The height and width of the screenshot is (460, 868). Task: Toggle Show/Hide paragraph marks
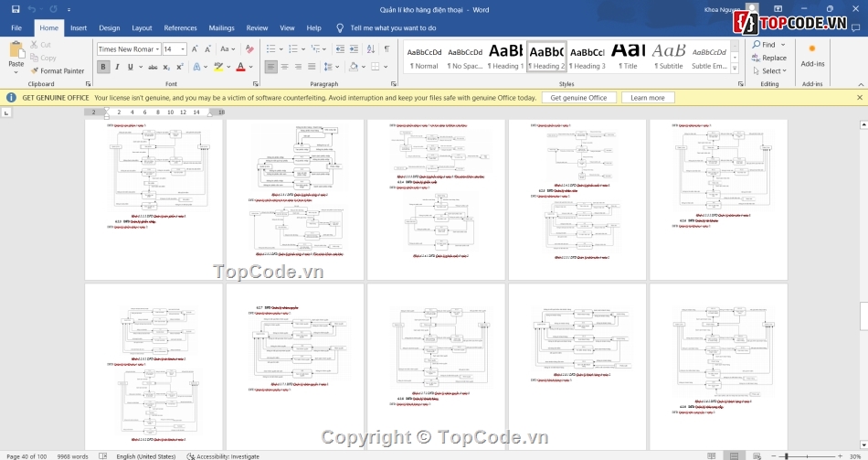[387, 49]
